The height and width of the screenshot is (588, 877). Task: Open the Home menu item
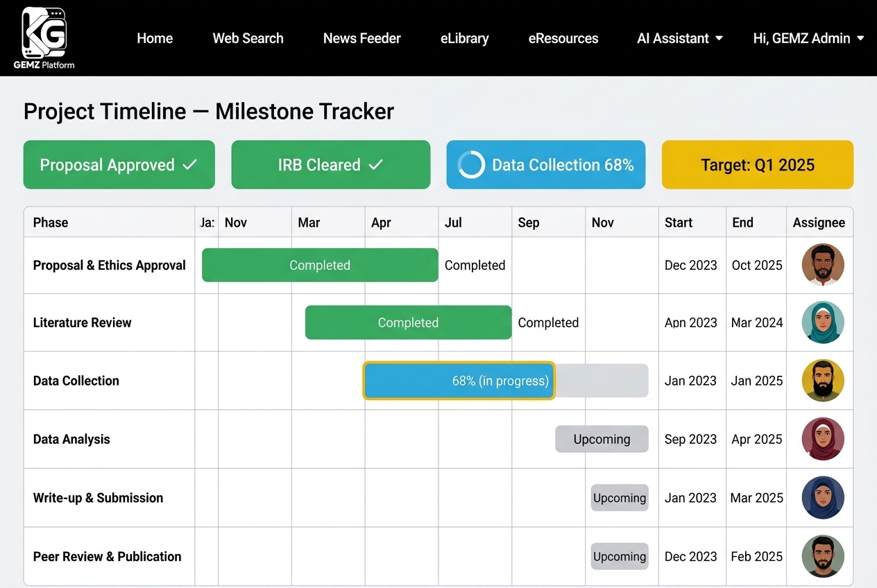(155, 38)
